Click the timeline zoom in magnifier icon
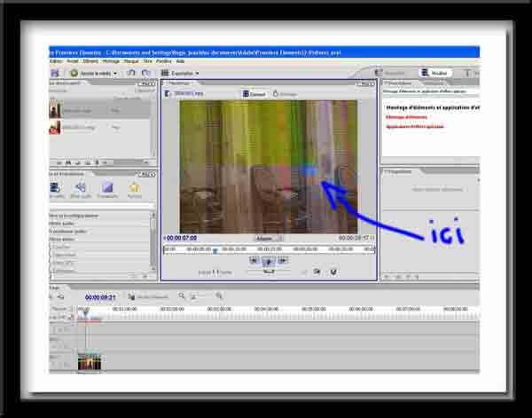Image resolution: width=532 pixels, height=418 pixels. 219,296
